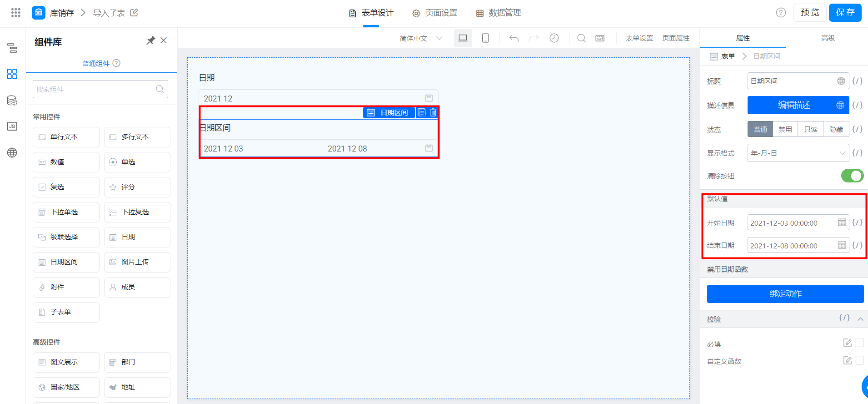The width and height of the screenshot is (868, 404).
Task: Open the app grid launcher icon
Action: coord(16,13)
